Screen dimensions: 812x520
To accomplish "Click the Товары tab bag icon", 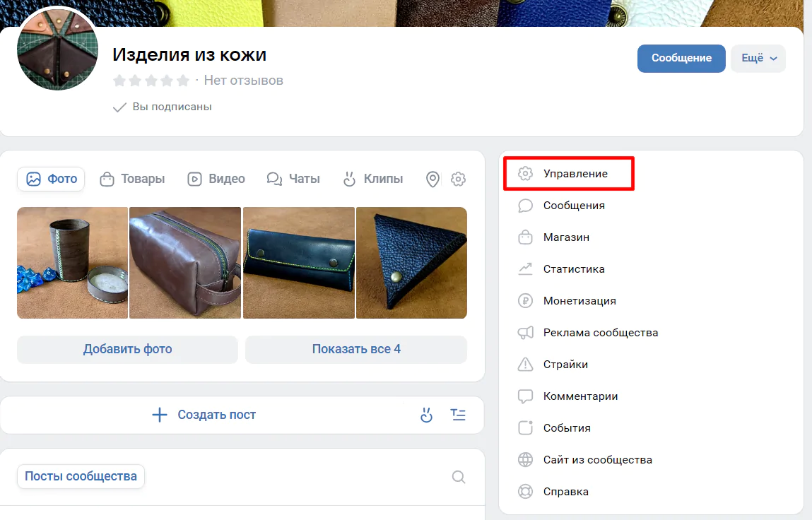I will (x=107, y=179).
